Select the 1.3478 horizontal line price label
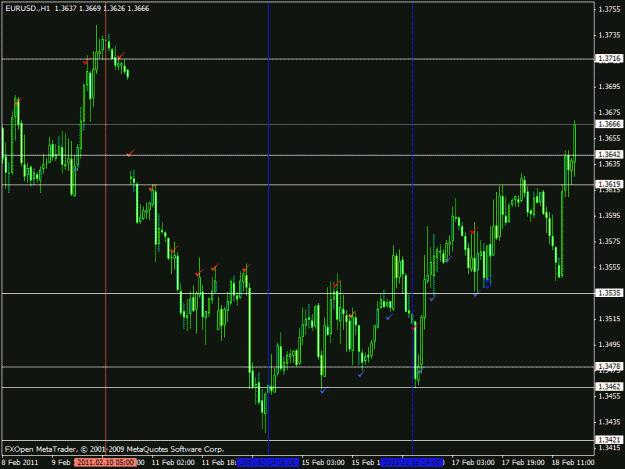The width and height of the screenshot is (625, 469). click(609, 366)
